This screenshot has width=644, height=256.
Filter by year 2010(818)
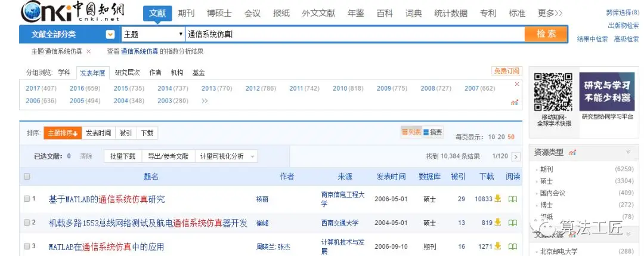tap(348, 88)
